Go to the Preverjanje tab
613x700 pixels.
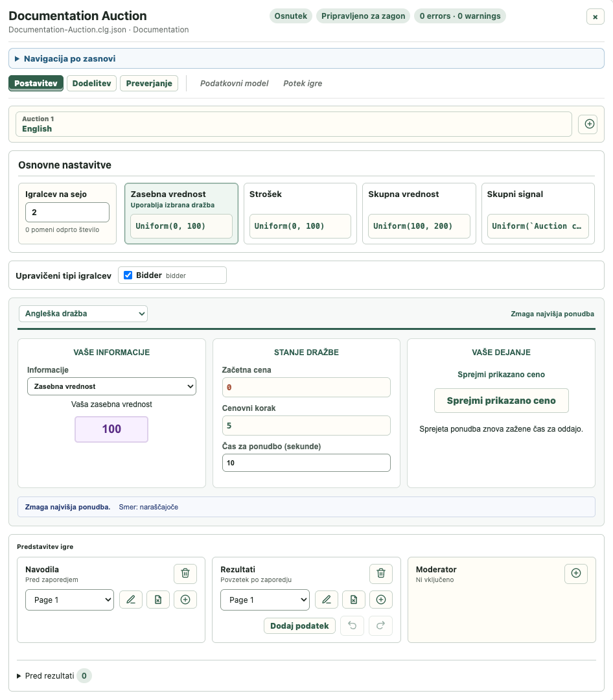click(x=149, y=84)
